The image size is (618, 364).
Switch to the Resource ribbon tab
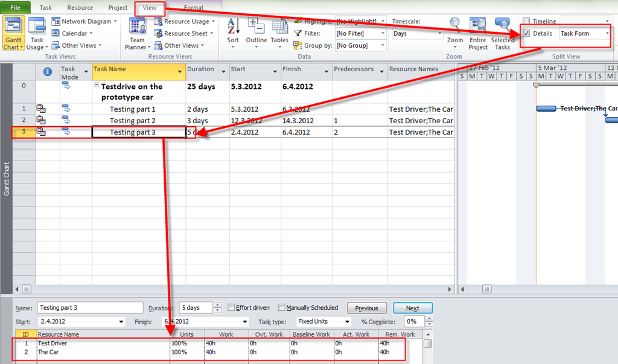[x=80, y=8]
